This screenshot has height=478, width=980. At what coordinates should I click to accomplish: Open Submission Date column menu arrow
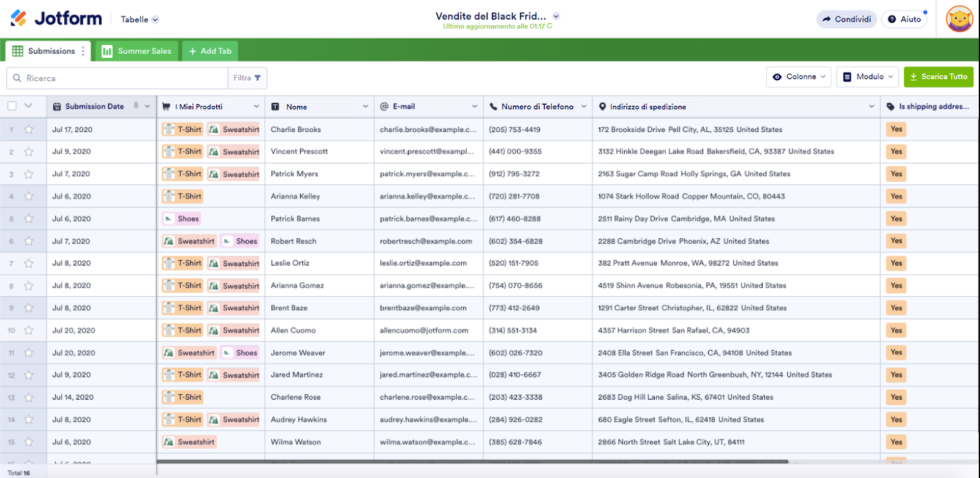pyautogui.click(x=148, y=106)
